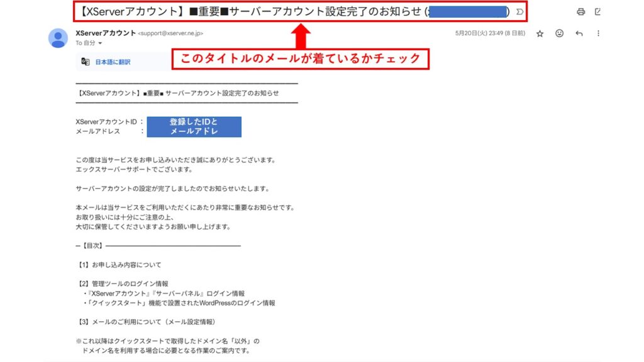644x362 pixels.
Task: Click line この度は当サービスをお申し込みいただき
Action: 175,160
